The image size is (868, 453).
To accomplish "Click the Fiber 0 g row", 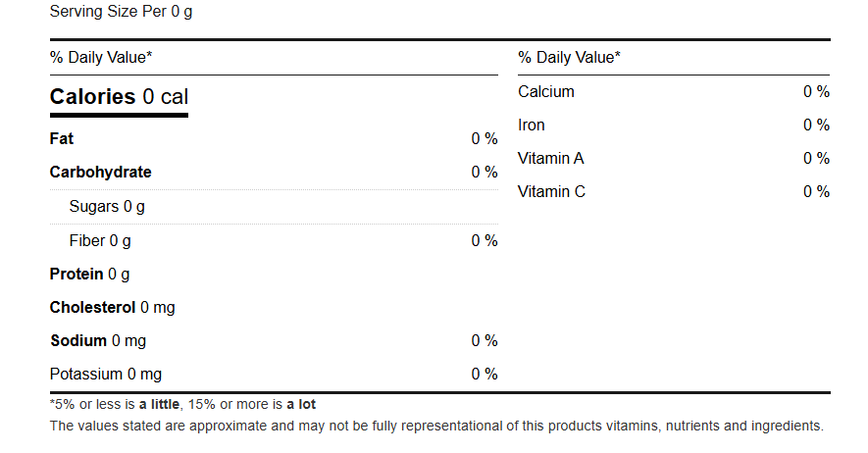I will (274, 241).
